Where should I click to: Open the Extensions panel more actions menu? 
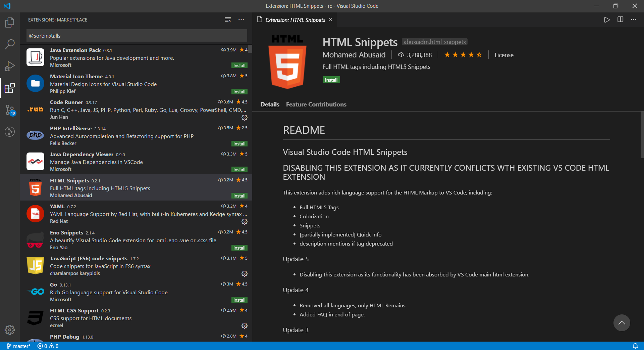(x=241, y=19)
